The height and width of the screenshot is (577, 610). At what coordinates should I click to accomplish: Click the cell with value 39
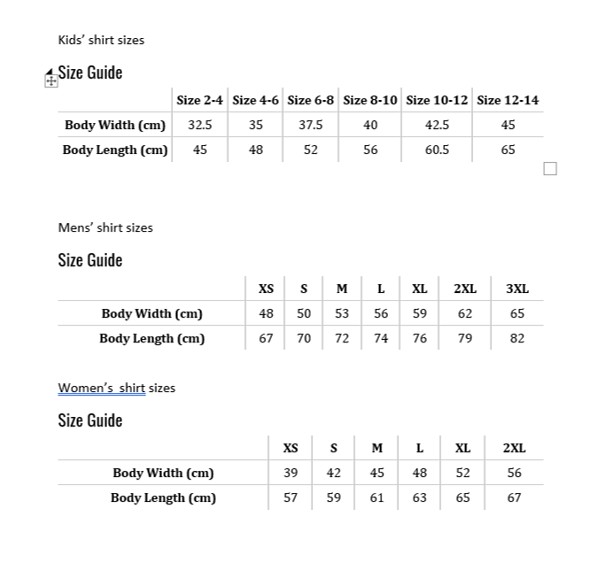click(290, 473)
